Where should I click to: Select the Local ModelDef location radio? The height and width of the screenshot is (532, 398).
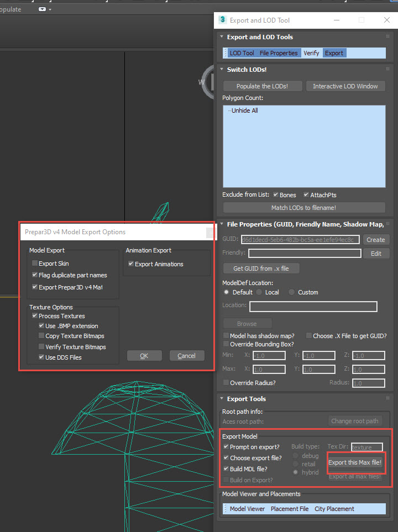click(259, 292)
